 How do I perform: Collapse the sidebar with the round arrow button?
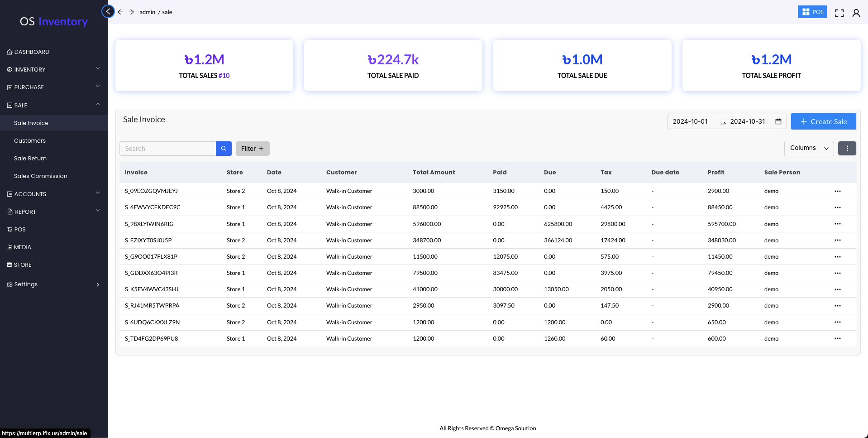pyautogui.click(x=108, y=11)
